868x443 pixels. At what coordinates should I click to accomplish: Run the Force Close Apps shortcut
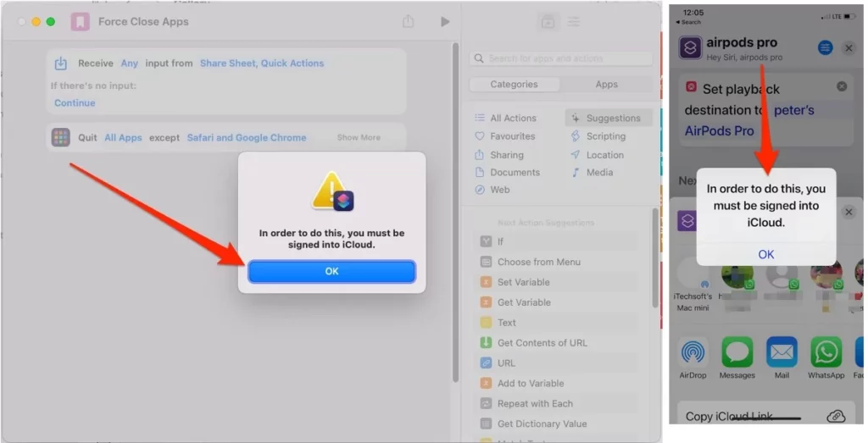445,21
